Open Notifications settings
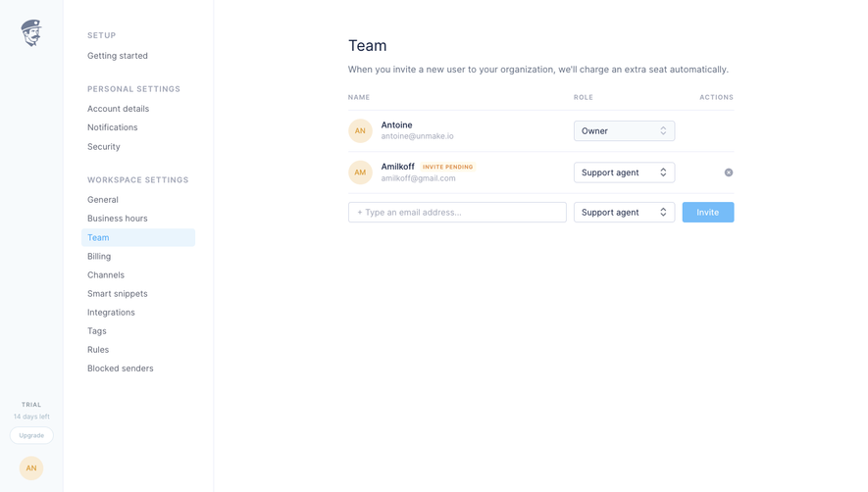Screen dimensions: 868x492 pyautogui.click(x=113, y=127)
